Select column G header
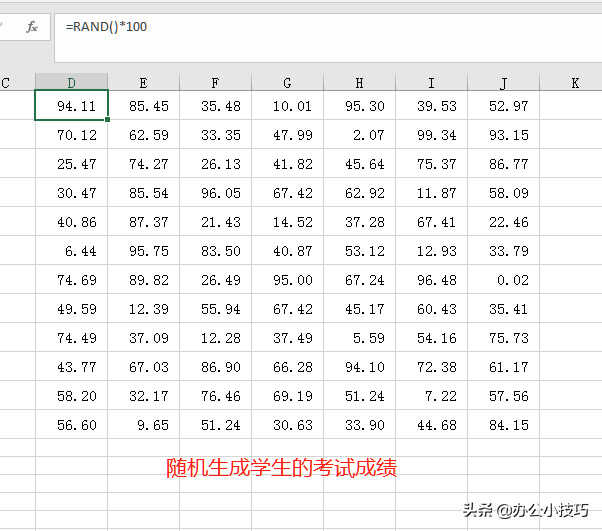The height and width of the screenshot is (531, 602). (x=287, y=82)
